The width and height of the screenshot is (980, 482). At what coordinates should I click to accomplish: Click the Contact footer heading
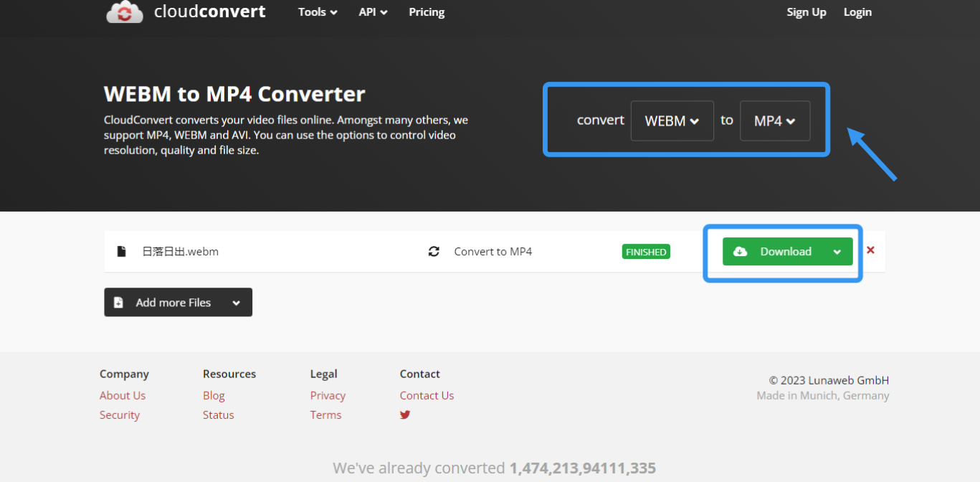(x=420, y=374)
